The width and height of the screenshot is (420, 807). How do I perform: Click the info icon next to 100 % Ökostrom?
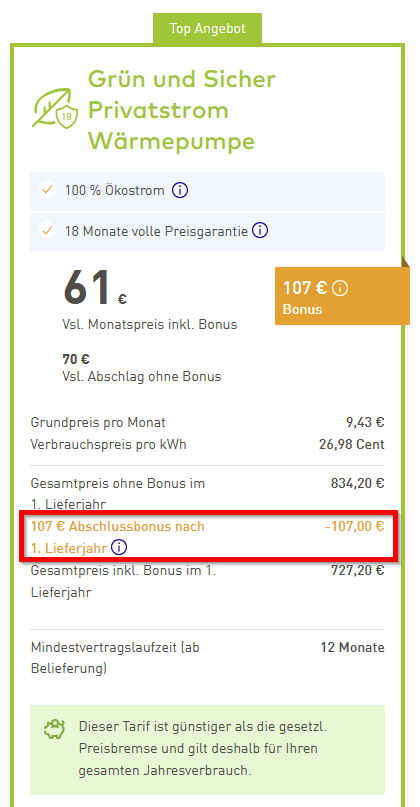(x=180, y=190)
